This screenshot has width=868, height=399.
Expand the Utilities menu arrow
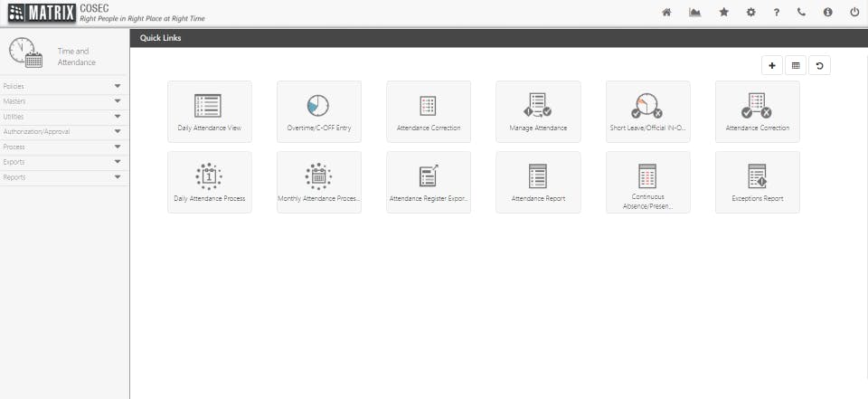[118, 117]
